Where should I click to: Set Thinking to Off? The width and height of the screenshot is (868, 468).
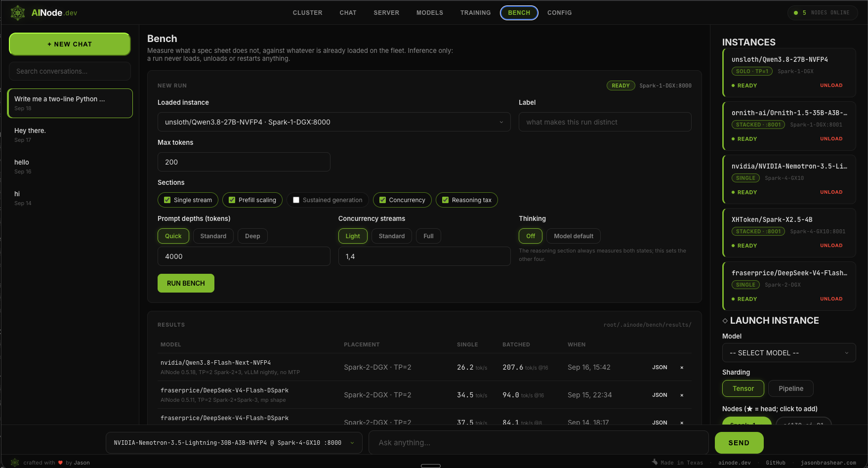pos(531,236)
